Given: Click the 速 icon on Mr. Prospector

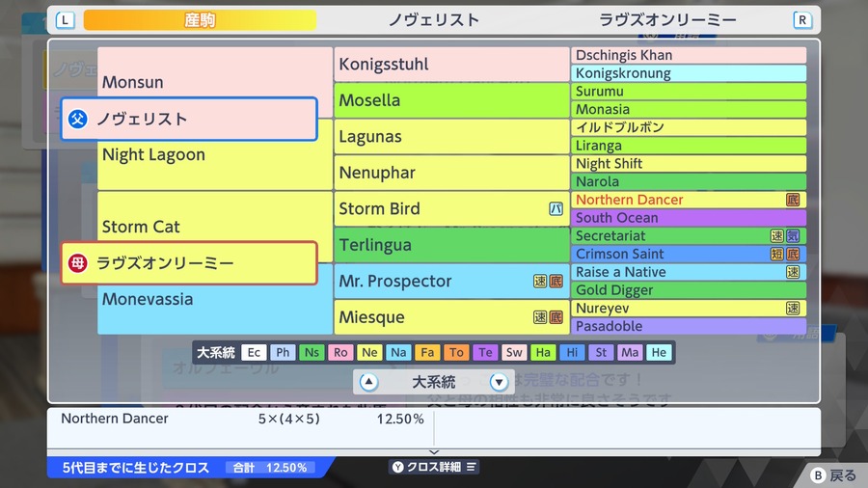Looking at the screenshot, I should 540,281.
